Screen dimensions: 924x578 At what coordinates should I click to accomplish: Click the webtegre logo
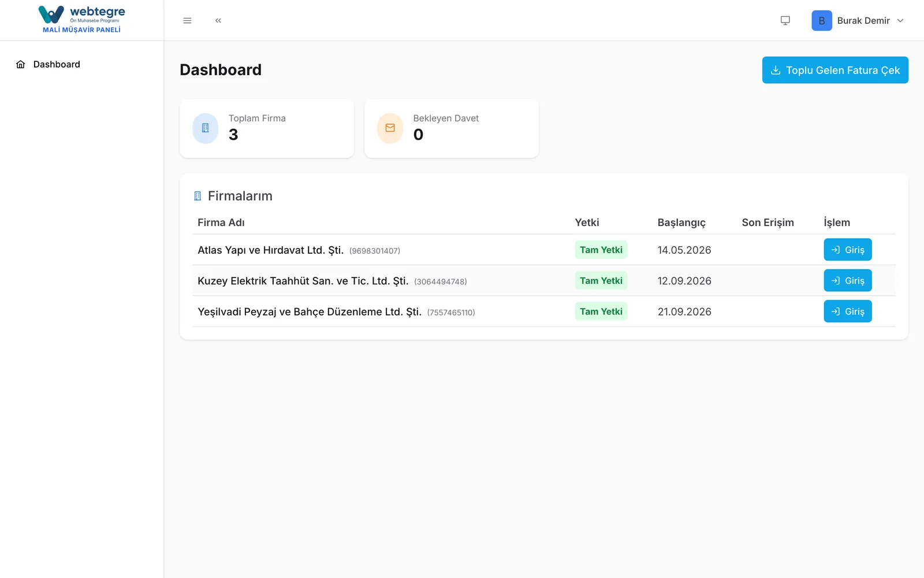pyautogui.click(x=81, y=14)
